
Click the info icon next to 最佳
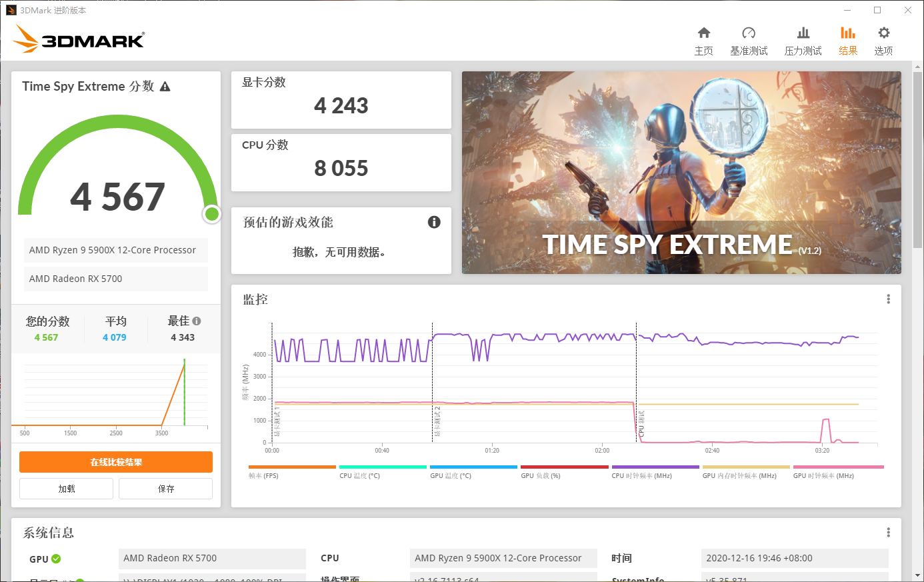click(x=197, y=321)
